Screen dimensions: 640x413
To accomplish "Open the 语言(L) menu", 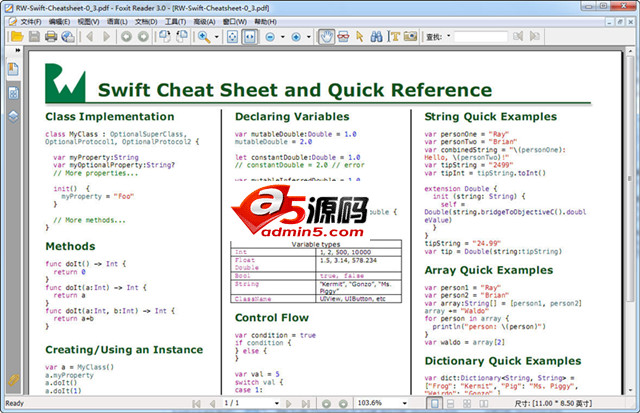I will pyautogui.click(x=117, y=22).
